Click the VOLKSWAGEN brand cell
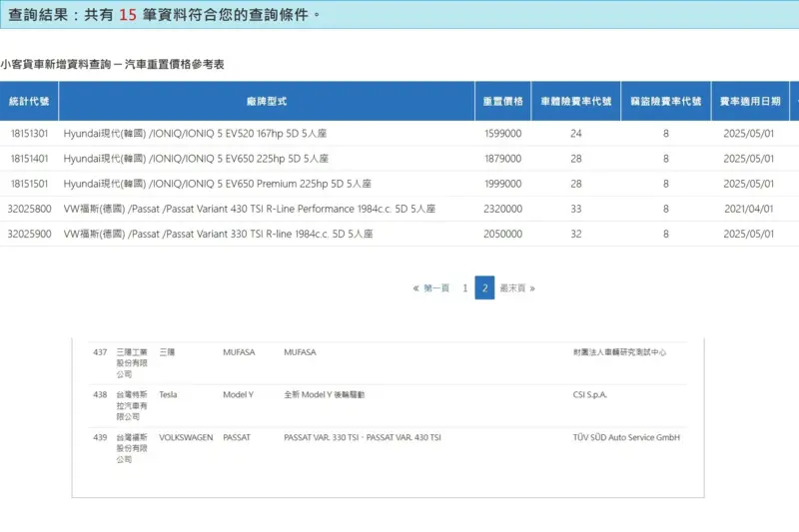799x532 pixels. tap(186, 437)
